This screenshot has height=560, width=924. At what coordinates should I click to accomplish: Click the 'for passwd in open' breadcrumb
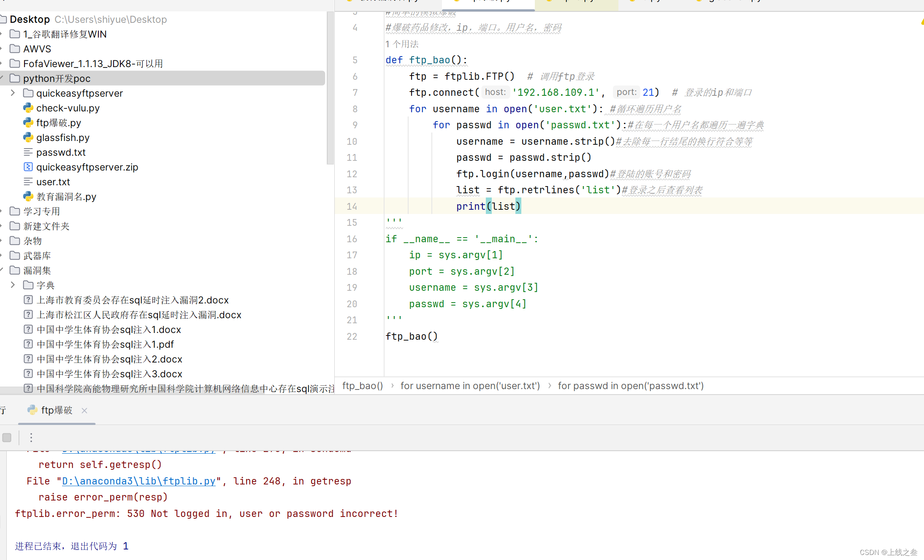click(630, 386)
